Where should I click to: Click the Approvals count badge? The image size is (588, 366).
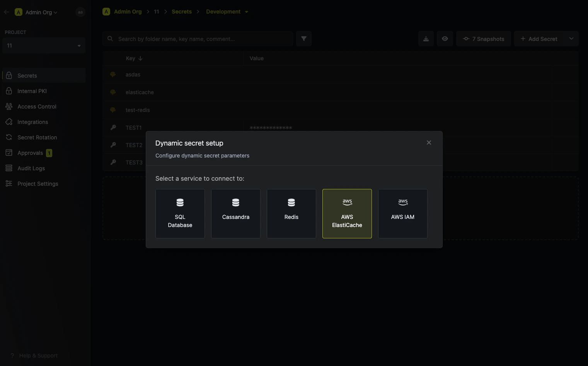coord(49,153)
